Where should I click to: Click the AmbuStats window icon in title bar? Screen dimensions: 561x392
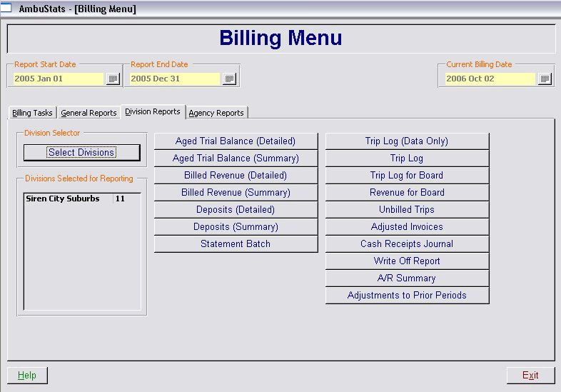[x=6, y=9]
